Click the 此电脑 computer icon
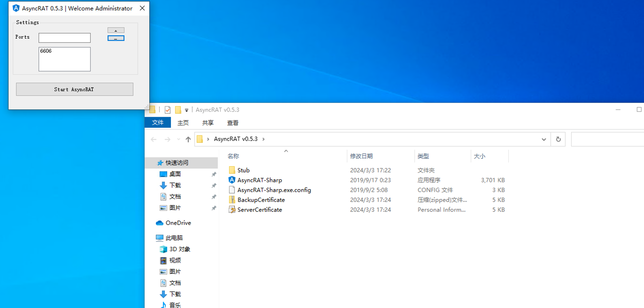This screenshot has width=644, height=308. tap(160, 238)
